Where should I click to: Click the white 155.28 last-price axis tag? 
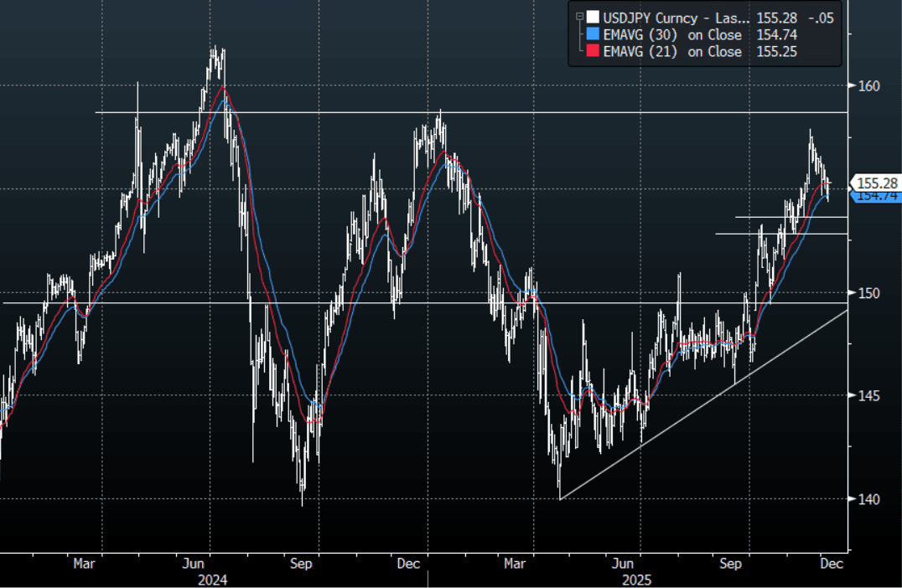[x=876, y=183]
